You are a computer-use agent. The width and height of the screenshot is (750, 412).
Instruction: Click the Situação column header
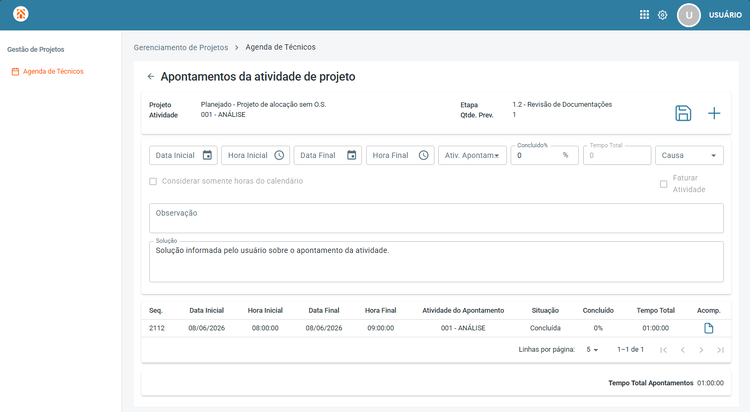[545, 311]
